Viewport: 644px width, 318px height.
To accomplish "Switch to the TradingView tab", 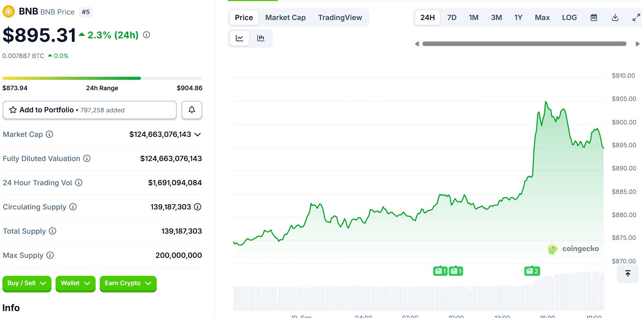I will (340, 17).
